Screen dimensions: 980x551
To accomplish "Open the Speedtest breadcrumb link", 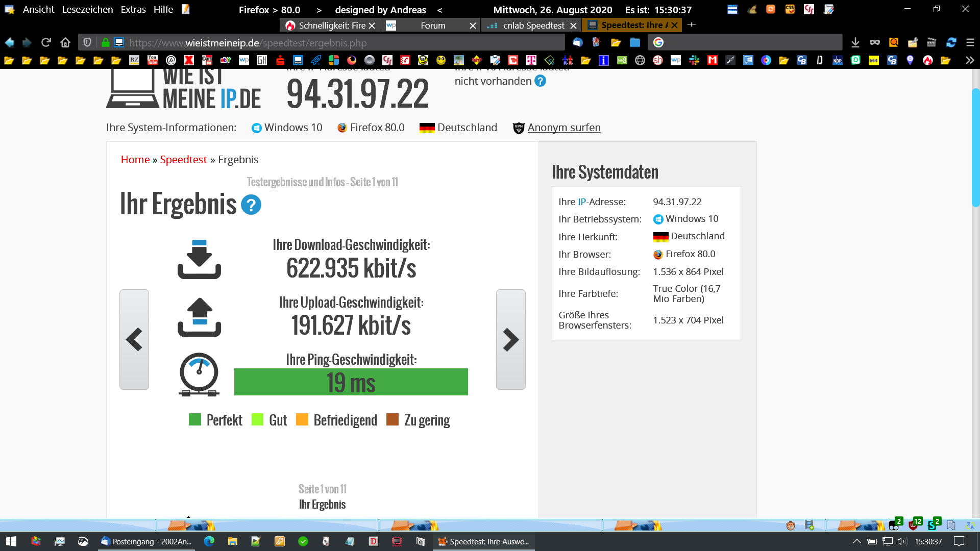I will click(x=183, y=160).
